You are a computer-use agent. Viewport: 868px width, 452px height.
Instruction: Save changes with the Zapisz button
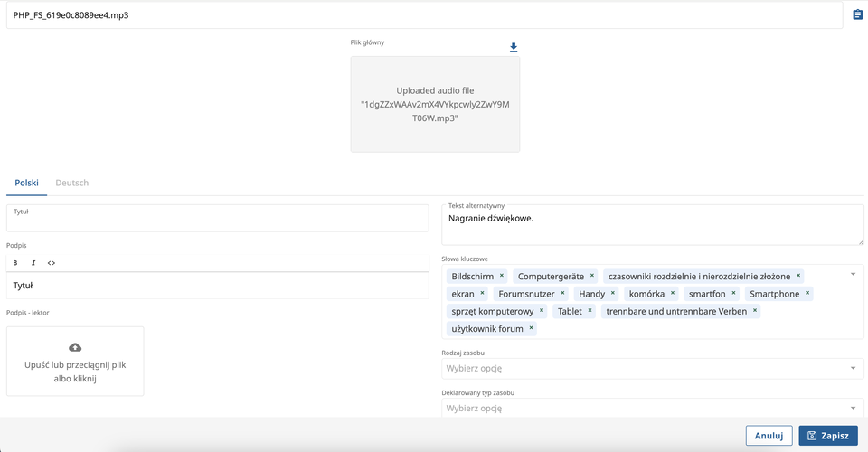(x=828, y=436)
